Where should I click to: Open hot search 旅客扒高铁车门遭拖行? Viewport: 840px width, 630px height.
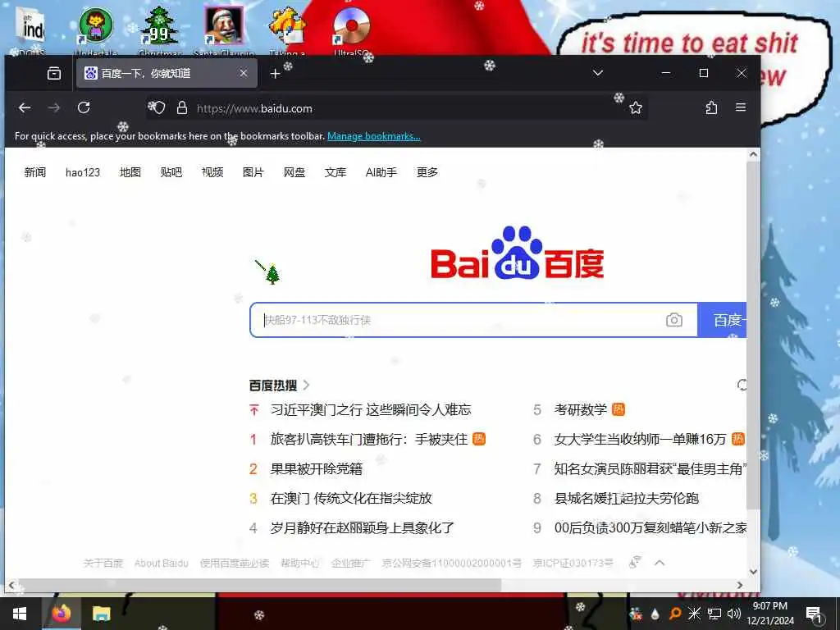pos(369,440)
